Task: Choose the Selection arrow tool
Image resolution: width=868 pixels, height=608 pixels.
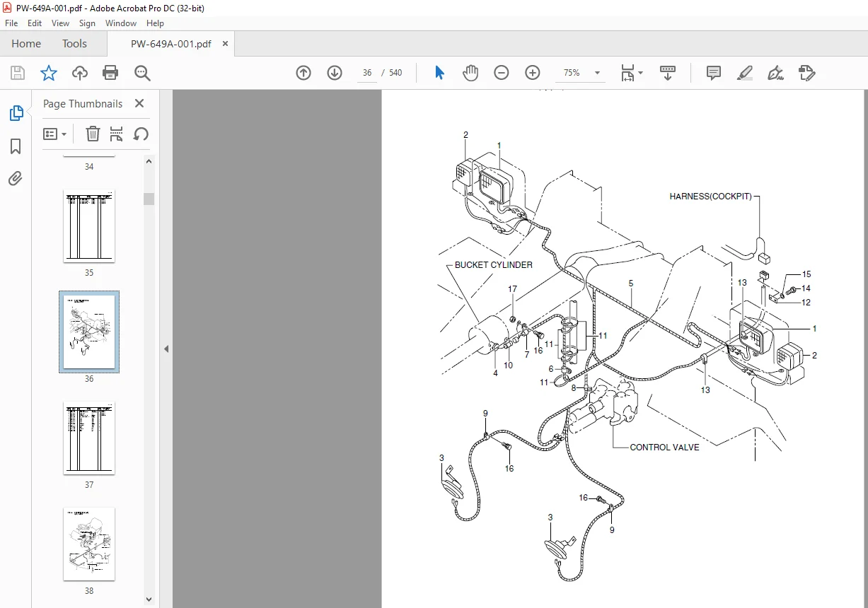Action: click(x=439, y=73)
